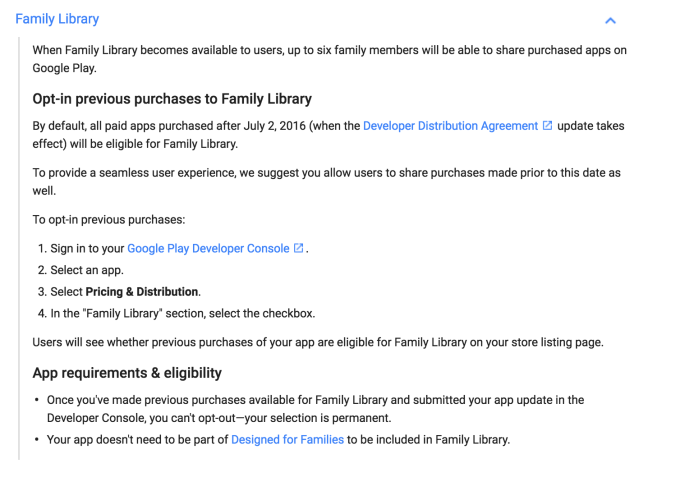Click the "Opt-in previous purchases to Family Library" heading
The height and width of the screenshot is (477, 680).
click(172, 99)
